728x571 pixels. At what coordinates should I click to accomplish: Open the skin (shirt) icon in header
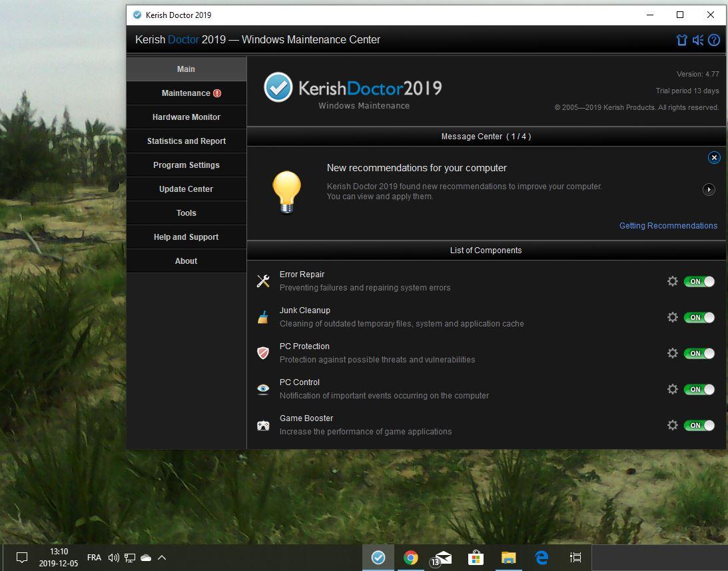(681, 40)
